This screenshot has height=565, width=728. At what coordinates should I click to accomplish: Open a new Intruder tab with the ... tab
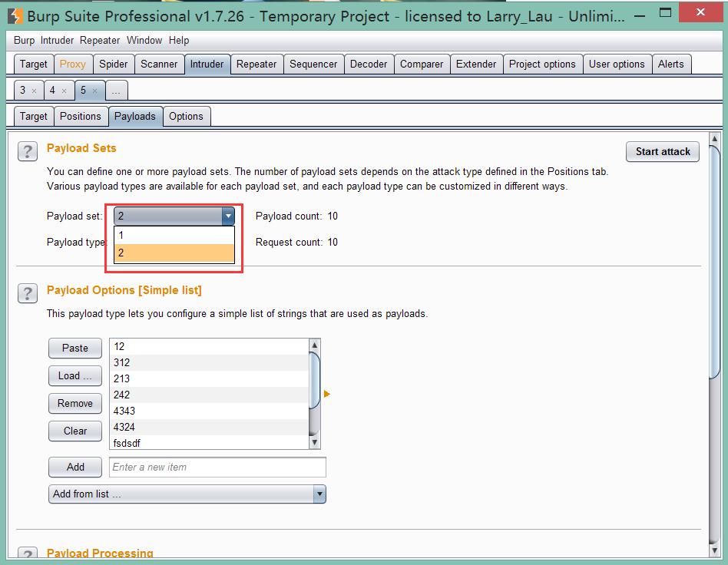116,90
